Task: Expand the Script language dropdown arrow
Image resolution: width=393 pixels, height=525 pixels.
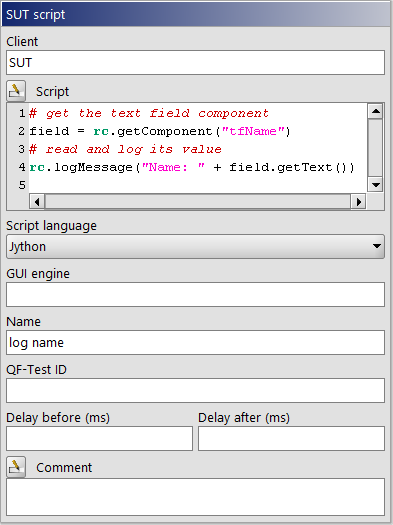Action: [x=376, y=246]
